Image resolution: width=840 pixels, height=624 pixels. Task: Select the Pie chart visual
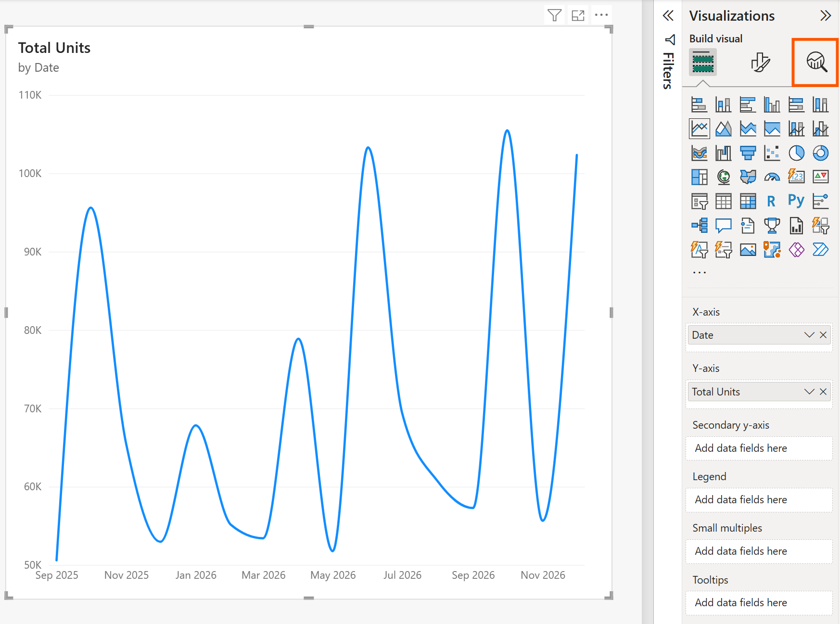pos(796,153)
